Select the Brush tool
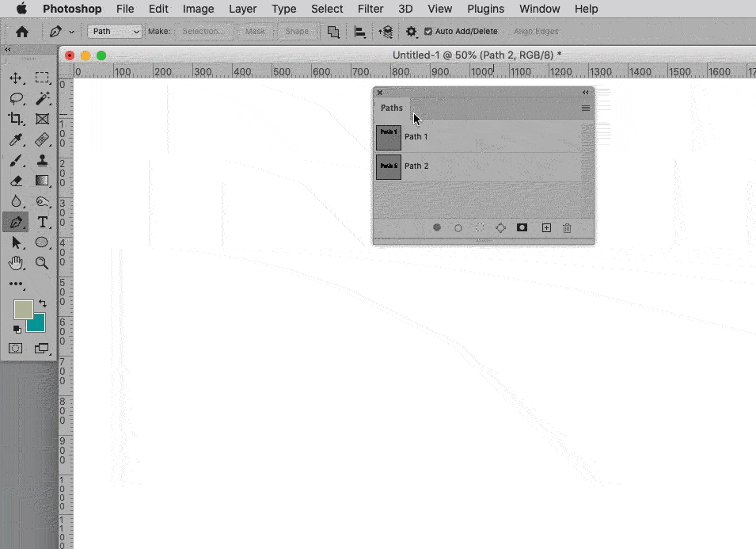The height and width of the screenshot is (549, 756). pos(15,160)
